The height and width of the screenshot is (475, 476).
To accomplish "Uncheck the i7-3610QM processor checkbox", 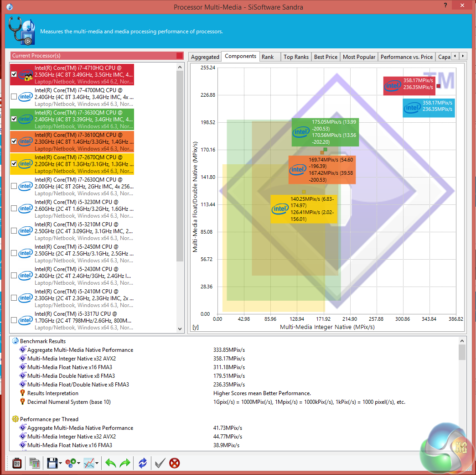I will tap(14, 141).
